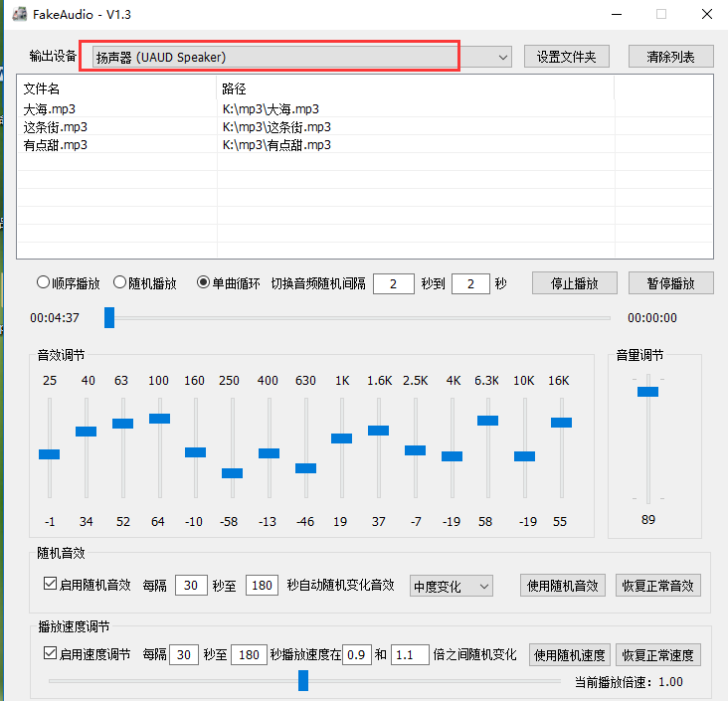Click the 恢复正常速度 button
Viewport: 728px width, 701px height.
pyautogui.click(x=658, y=655)
